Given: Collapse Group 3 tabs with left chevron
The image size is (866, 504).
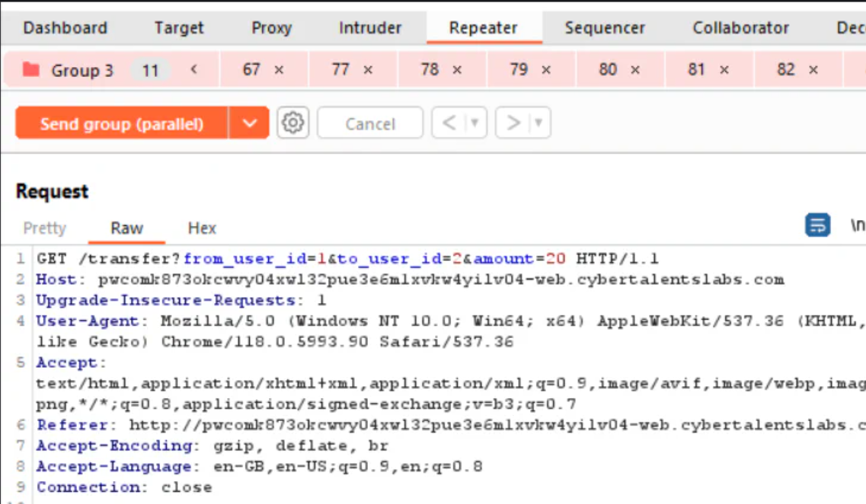Looking at the screenshot, I should (194, 70).
